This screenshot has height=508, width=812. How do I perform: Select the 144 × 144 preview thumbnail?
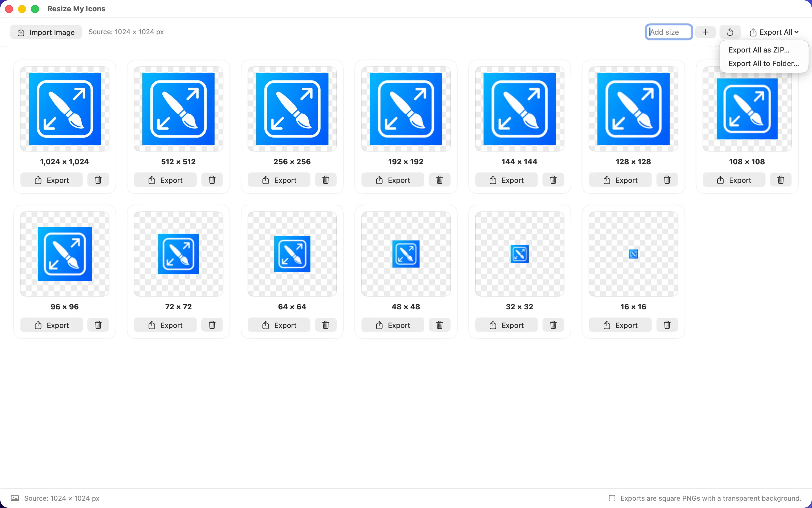tap(520, 109)
